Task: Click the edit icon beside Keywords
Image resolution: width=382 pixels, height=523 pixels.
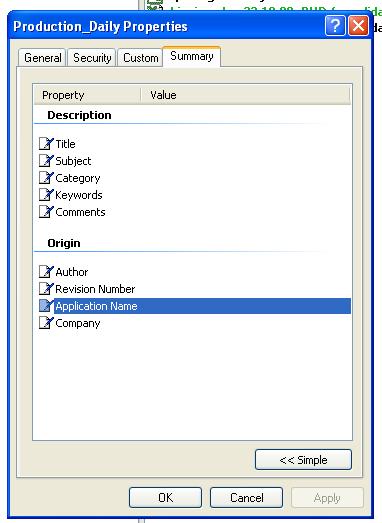Action: pyautogui.click(x=46, y=195)
